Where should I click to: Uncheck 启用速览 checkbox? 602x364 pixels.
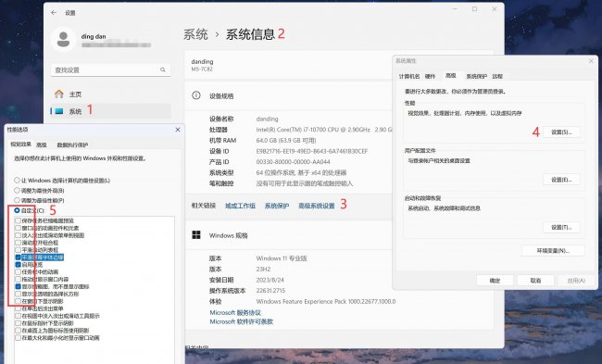coord(18,265)
